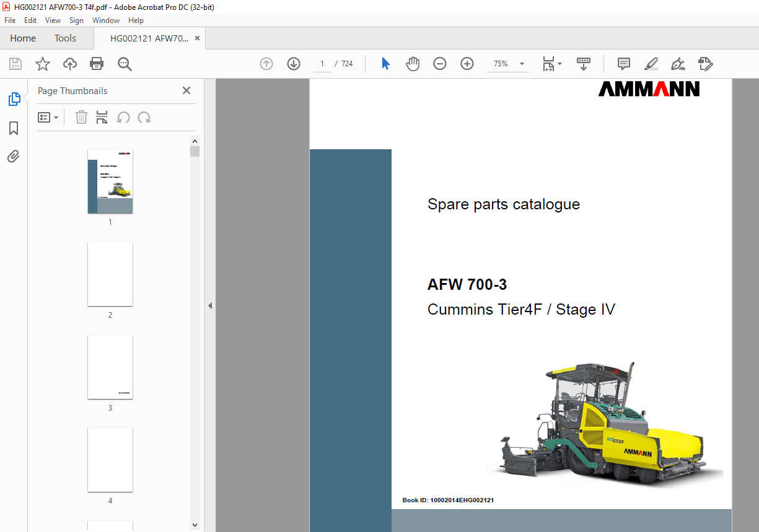Screen dimensions: 759x532
Task: Rotate pages clockwise icon
Action: click(144, 117)
